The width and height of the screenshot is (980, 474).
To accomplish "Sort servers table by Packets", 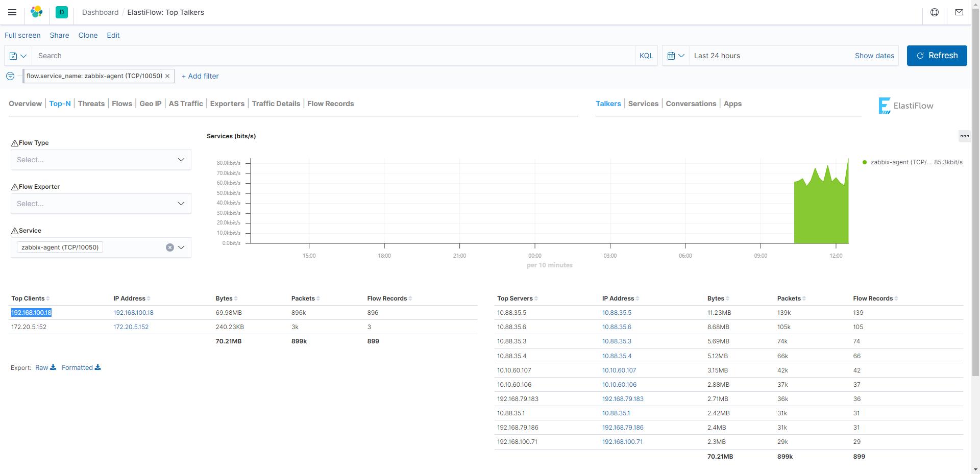I will click(x=791, y=298).
